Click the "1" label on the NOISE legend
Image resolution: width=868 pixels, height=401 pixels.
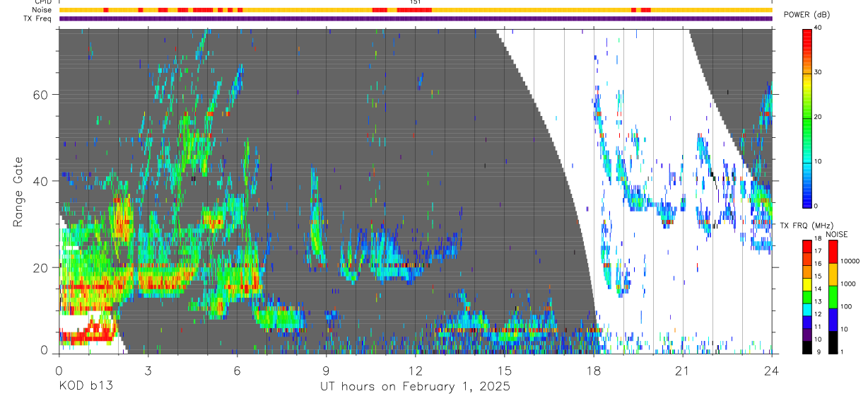pos(843,352)
